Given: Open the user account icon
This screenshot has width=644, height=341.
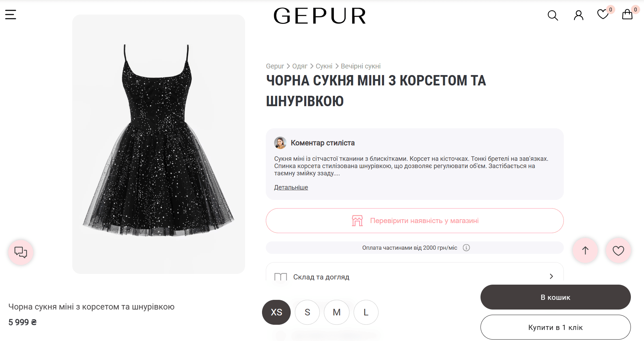Looking at the screenshot, I should tap(578, 15).
